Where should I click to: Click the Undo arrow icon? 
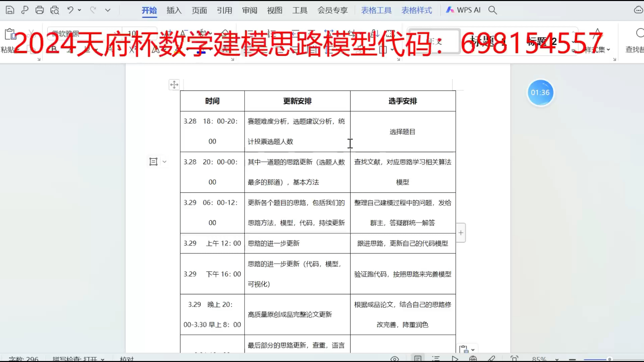[70, 10]
